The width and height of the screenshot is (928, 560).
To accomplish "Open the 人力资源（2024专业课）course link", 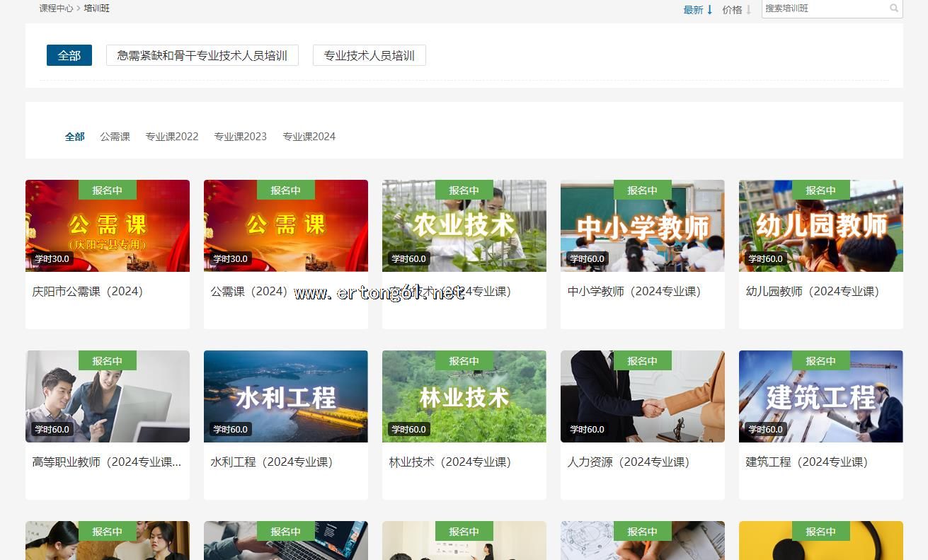I will coord(628,462).
